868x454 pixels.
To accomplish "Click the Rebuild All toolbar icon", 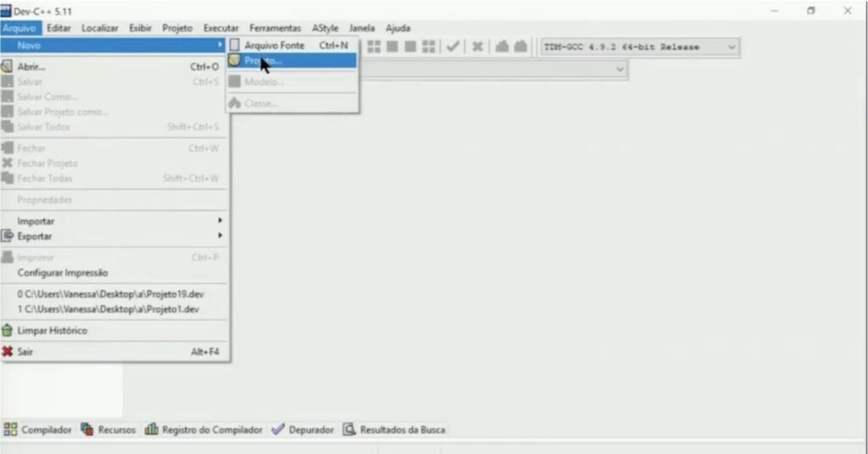I will click(429, 47).
